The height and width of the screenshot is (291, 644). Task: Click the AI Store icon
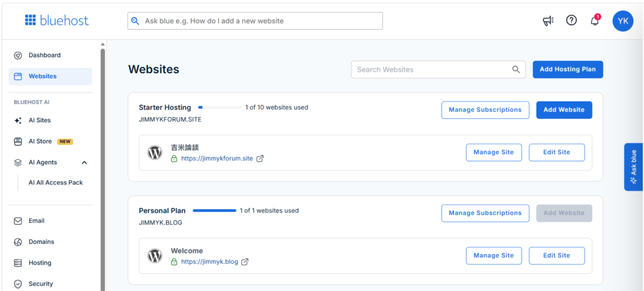coord(18,142)
